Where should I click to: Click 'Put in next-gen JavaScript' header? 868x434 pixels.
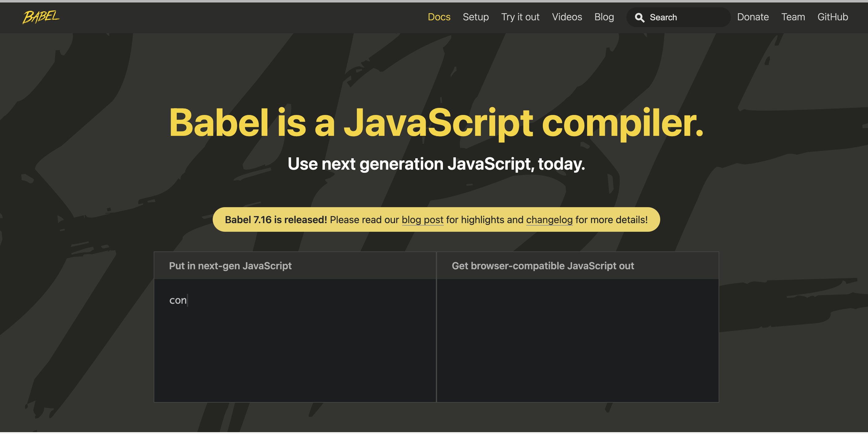click(x=230, y=266)
